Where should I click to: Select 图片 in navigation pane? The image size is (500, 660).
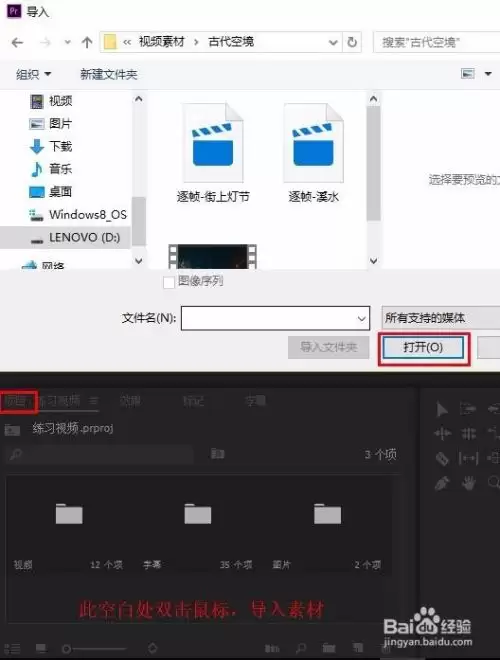click(51, 124)
